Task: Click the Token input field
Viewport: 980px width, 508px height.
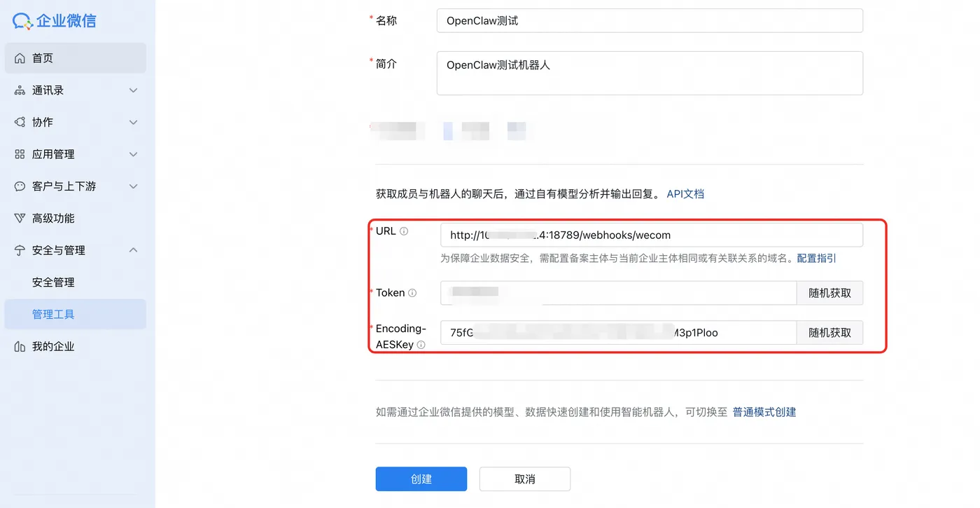Action: (618, 293)
